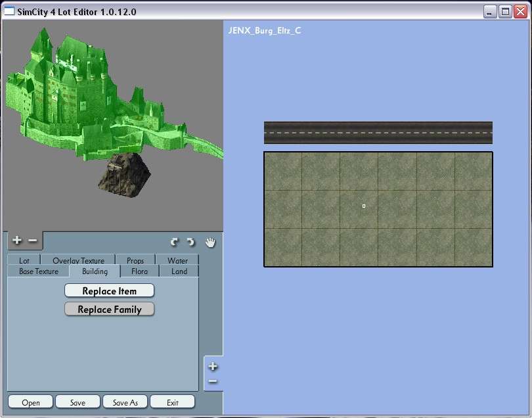532x418 pixels.
Task: Minimize the Lot Editor window
Action: [x=489, y=12]
